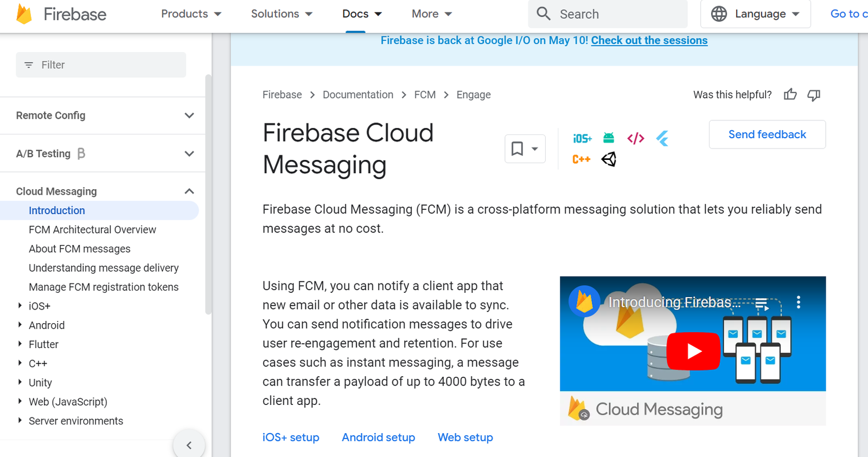
Task: Expand the Flutter tree item
Action: (x=20, y=344)
